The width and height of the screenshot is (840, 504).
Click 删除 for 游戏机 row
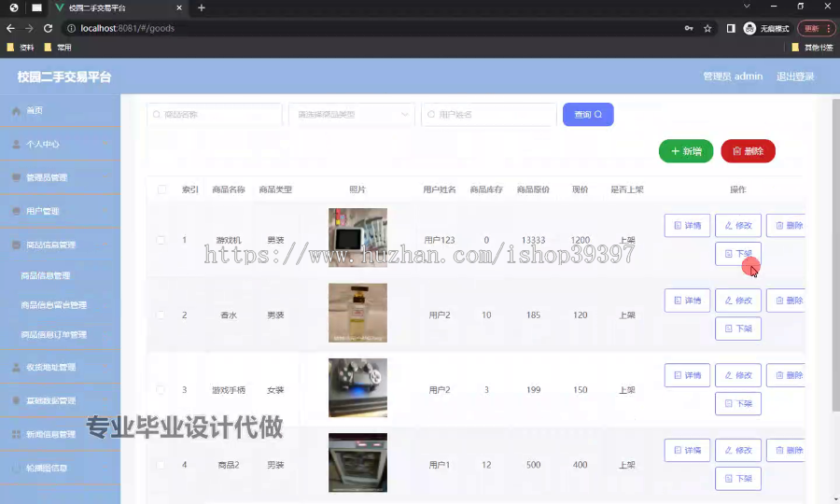click(786, 226)
